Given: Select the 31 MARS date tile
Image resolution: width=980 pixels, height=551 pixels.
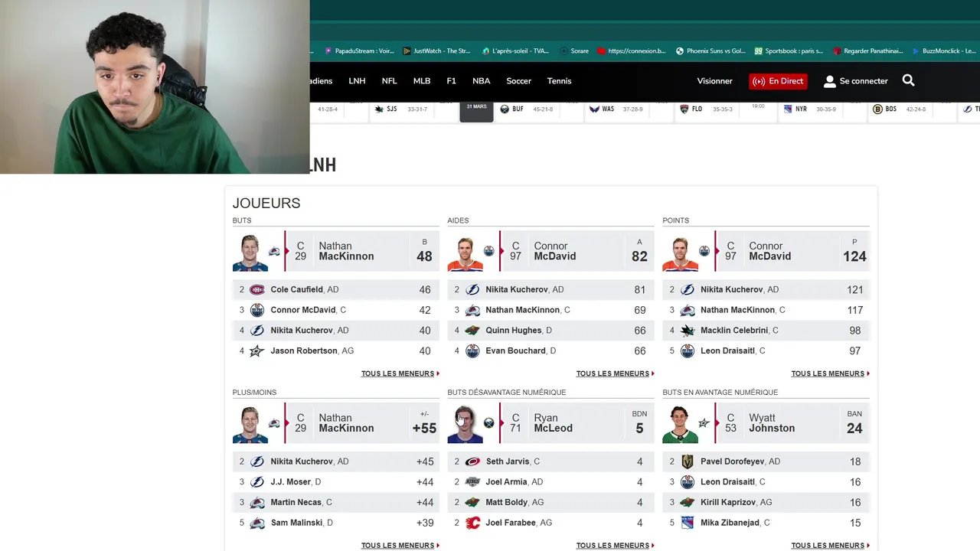Looking at the screenshot, I should 476,110.
